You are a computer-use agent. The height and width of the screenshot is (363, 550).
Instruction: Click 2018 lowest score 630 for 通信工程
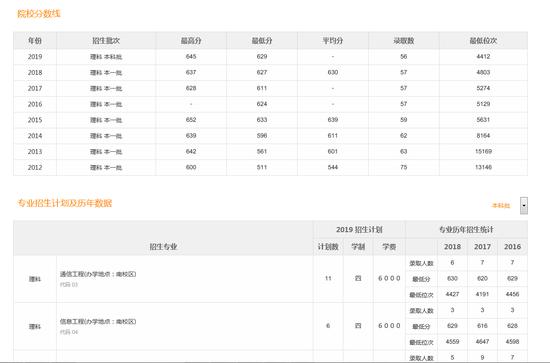click(x=452, y=278)
